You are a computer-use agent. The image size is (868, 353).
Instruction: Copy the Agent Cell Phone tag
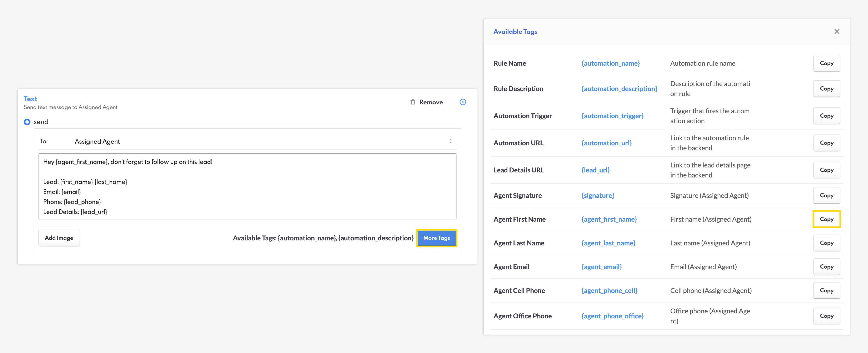(827, 291)
